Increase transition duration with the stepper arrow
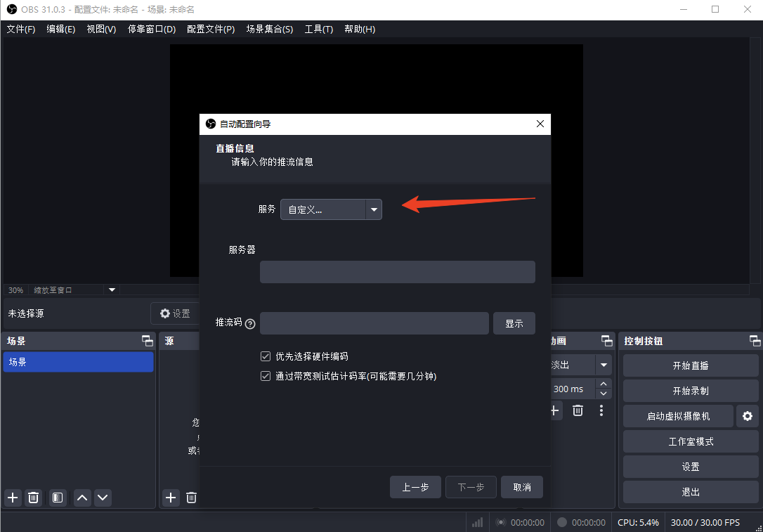Screen dimensions: 763x532 [604, 384]
